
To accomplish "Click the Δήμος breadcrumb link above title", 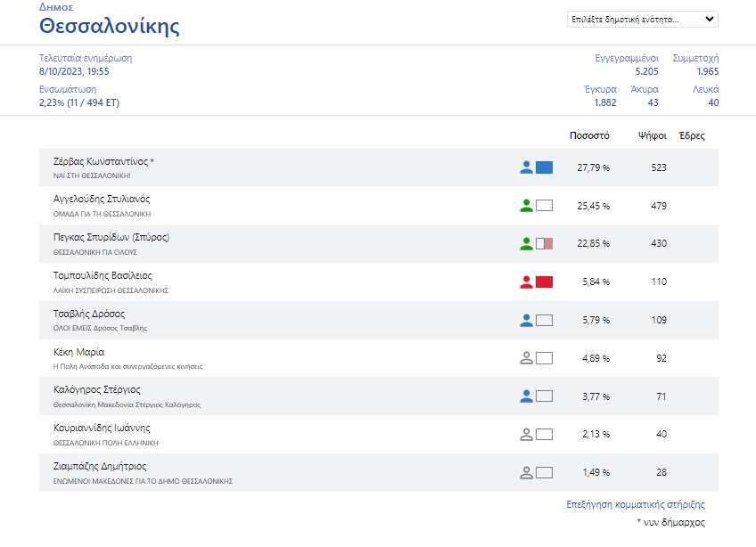I will (x=56, y=6).
